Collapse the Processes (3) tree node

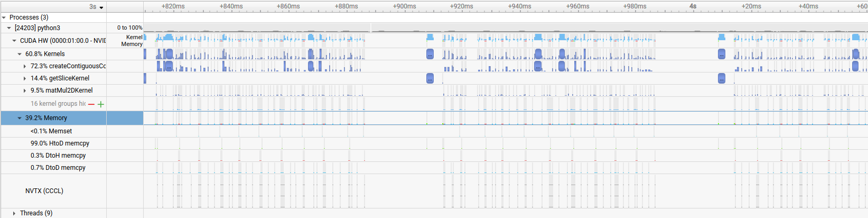4,17
